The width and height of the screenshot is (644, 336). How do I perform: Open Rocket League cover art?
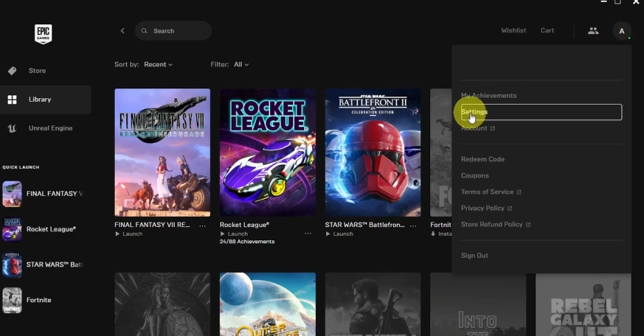(268, 153)
